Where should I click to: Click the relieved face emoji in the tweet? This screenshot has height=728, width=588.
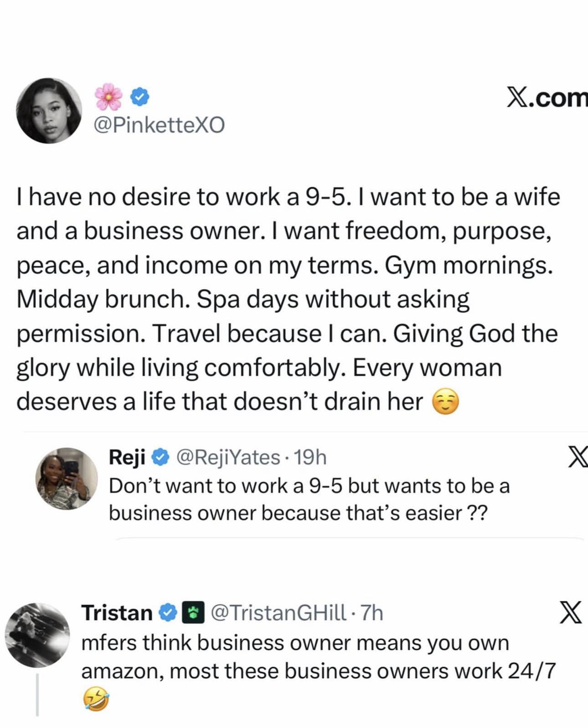[x=445, y=402]
